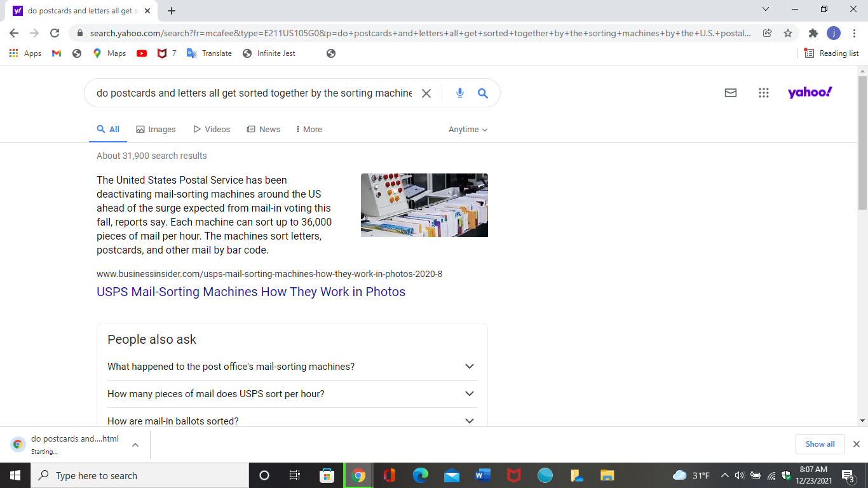Open the Maps bookmark

click(x=109, y=53)
